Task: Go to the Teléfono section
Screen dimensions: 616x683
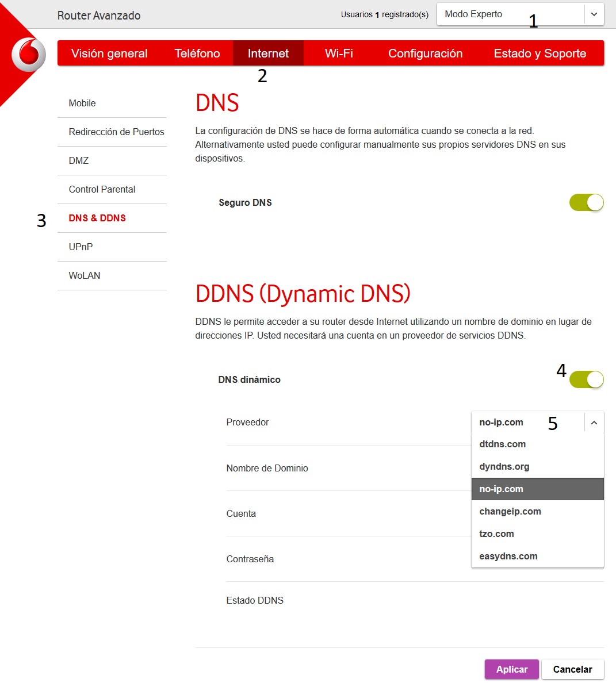Action: 197,53
